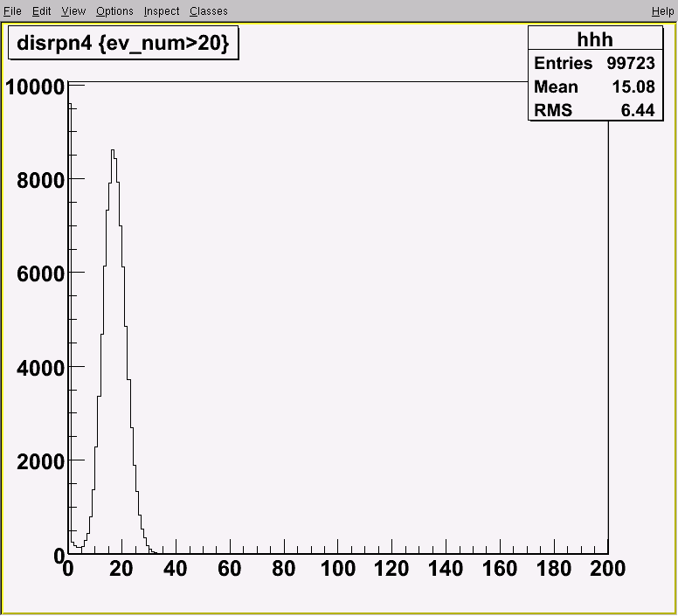Click the x-axis label 40
This screenshot has height=616, width=678.
coord(175,569)
